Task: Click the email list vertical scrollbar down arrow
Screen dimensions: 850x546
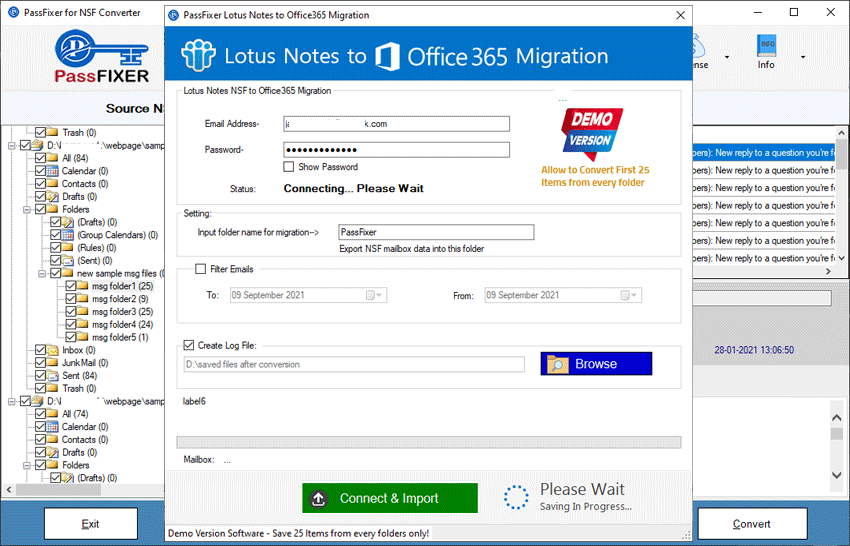Action: [x=841, y=258]
